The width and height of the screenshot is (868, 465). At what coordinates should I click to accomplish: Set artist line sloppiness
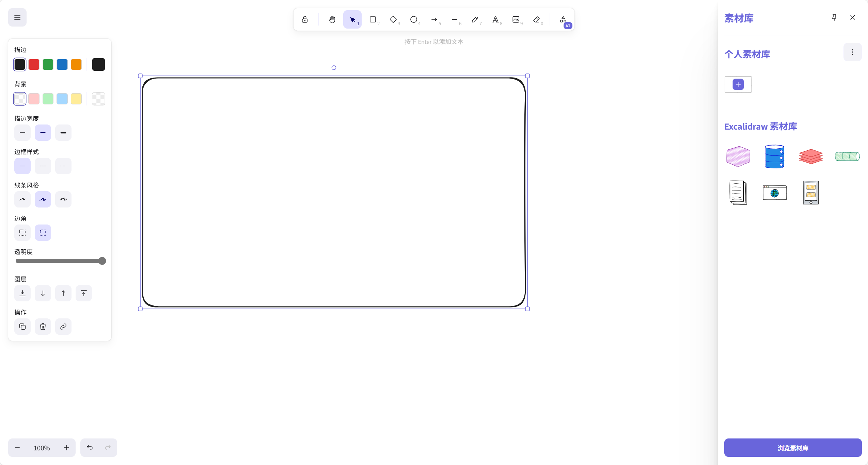click(x=43, y=199)
